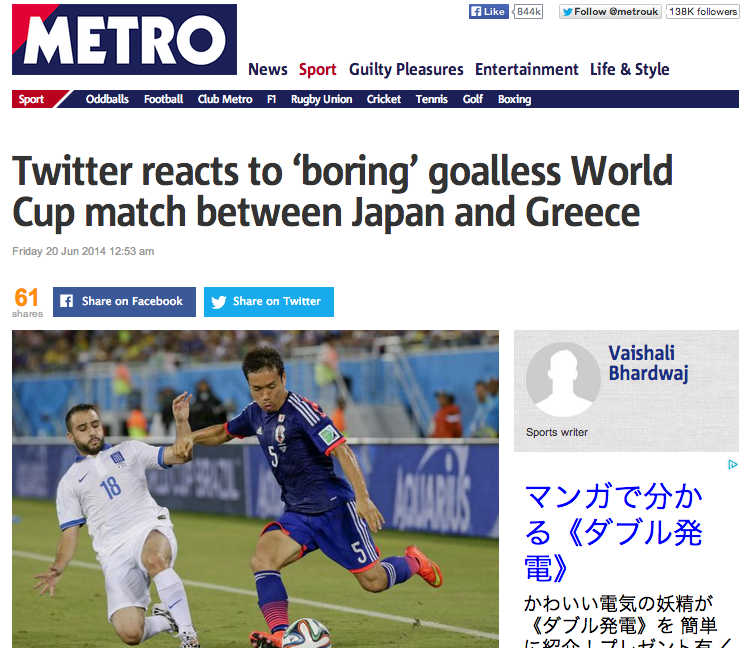Viewport: 754px width, 648px height.
Task: Open the Japanese manga advertisement headline
Action: [614, 532]
